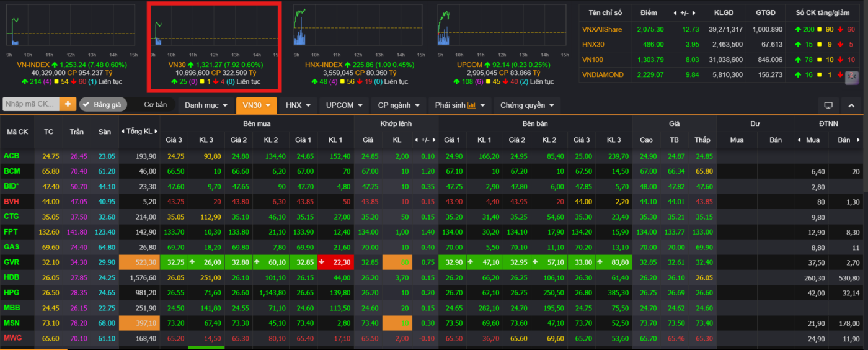The height and width of the screenshot is (350, 868).
Task: Click the HNX30 index name
Action: (593, 44)
